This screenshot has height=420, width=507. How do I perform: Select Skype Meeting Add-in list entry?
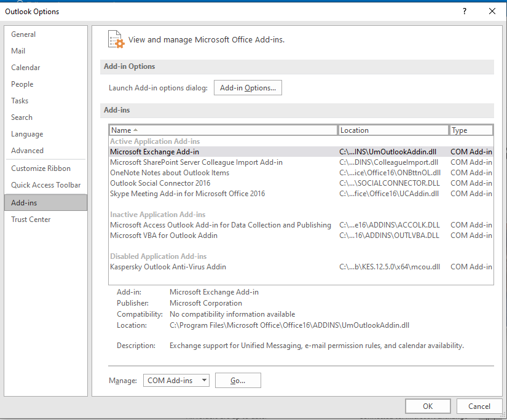click(187, 194)
